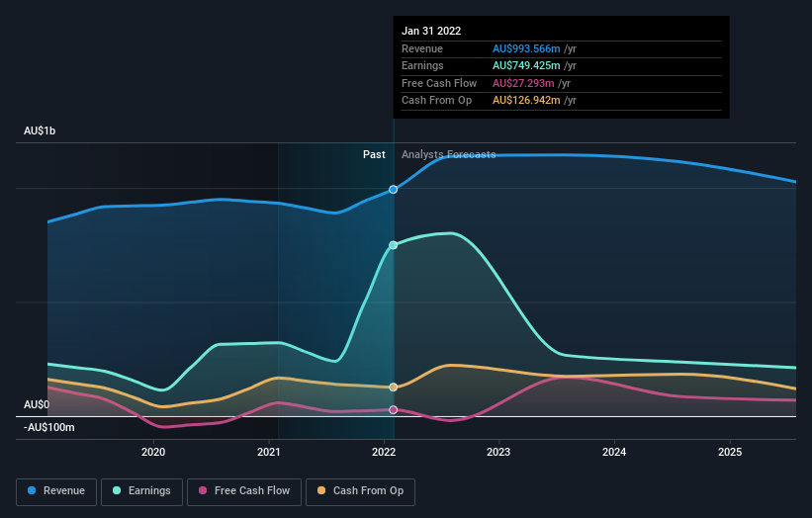Click the 2021 x-axis label

coord(269,452)
